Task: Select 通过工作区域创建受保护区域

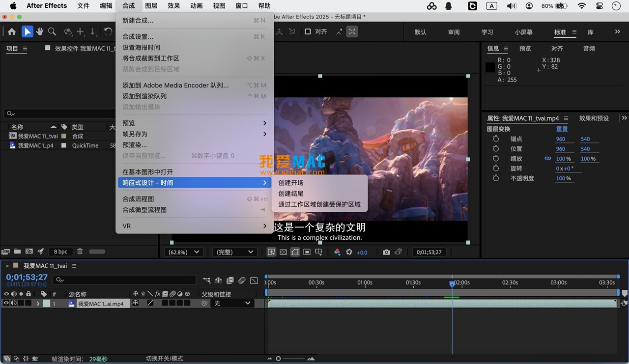Action: point(319,204)
